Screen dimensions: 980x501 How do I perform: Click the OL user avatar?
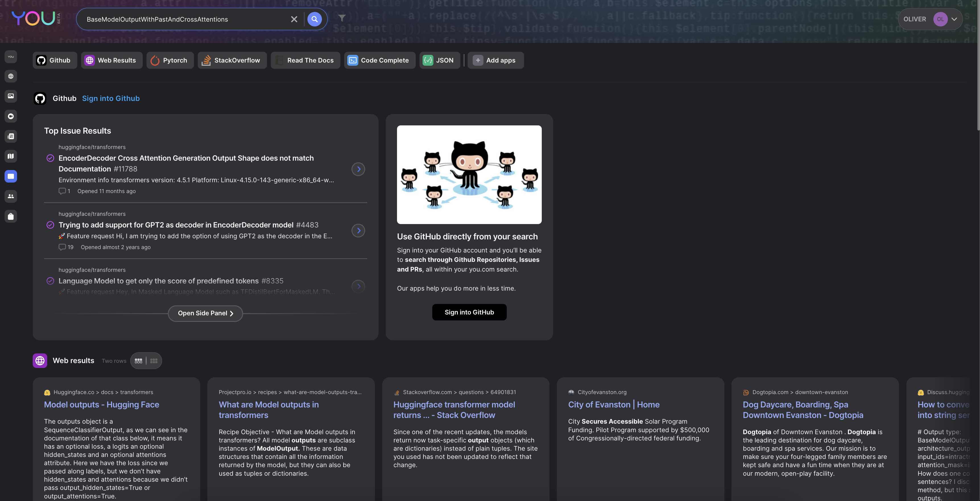point(940,19)
